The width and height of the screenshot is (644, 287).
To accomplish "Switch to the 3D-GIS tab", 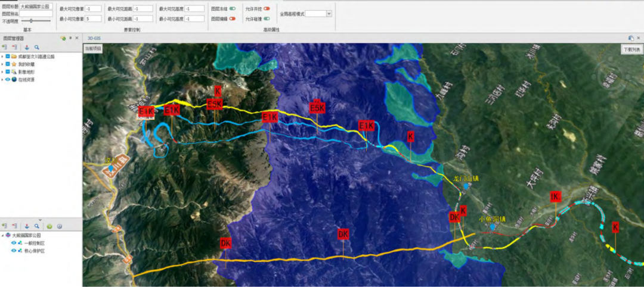I will point(94,38).
